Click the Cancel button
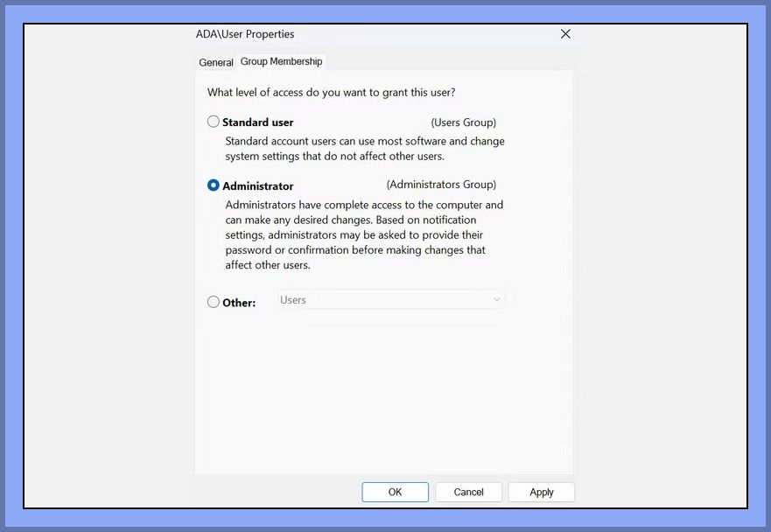Screen dimensions: 771x532 click(468, 492)
